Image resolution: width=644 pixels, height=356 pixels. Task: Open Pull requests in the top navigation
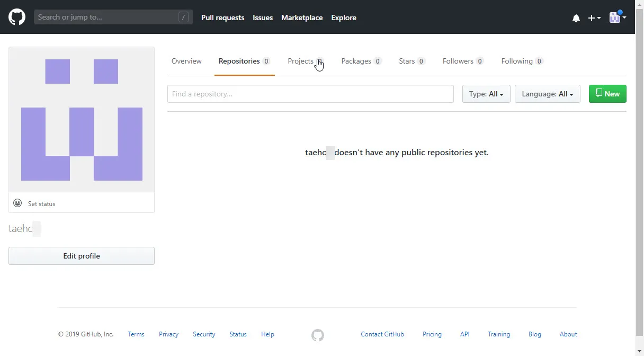click(x=222, y=17)
